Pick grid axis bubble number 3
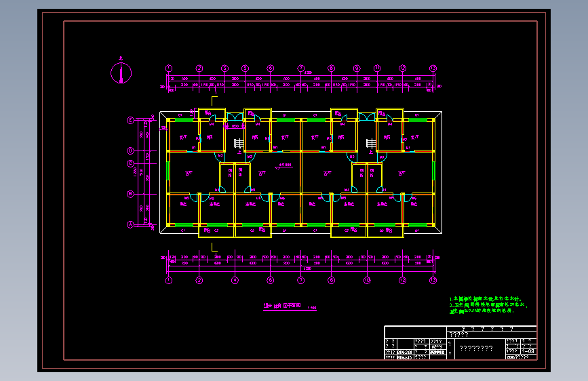588x381 pixels. [224, 68]
